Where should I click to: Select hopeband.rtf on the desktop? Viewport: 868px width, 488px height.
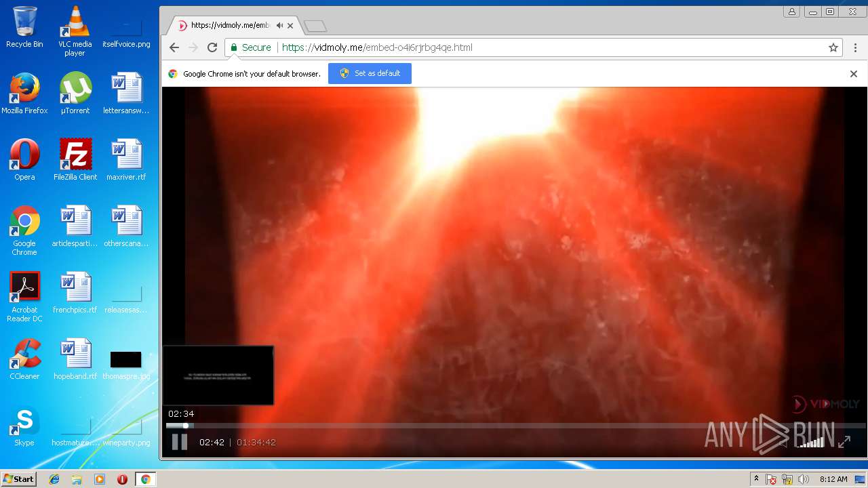click(x=75, y=359)
